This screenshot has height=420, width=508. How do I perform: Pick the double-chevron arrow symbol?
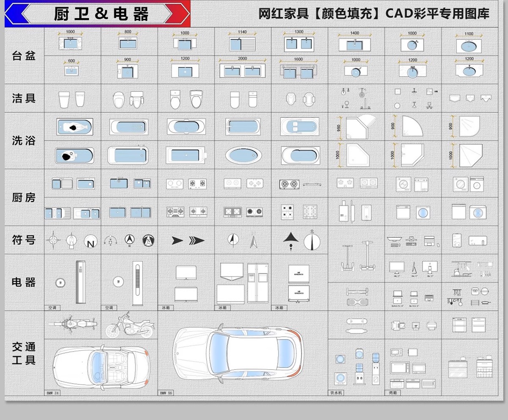pos(196,240)
